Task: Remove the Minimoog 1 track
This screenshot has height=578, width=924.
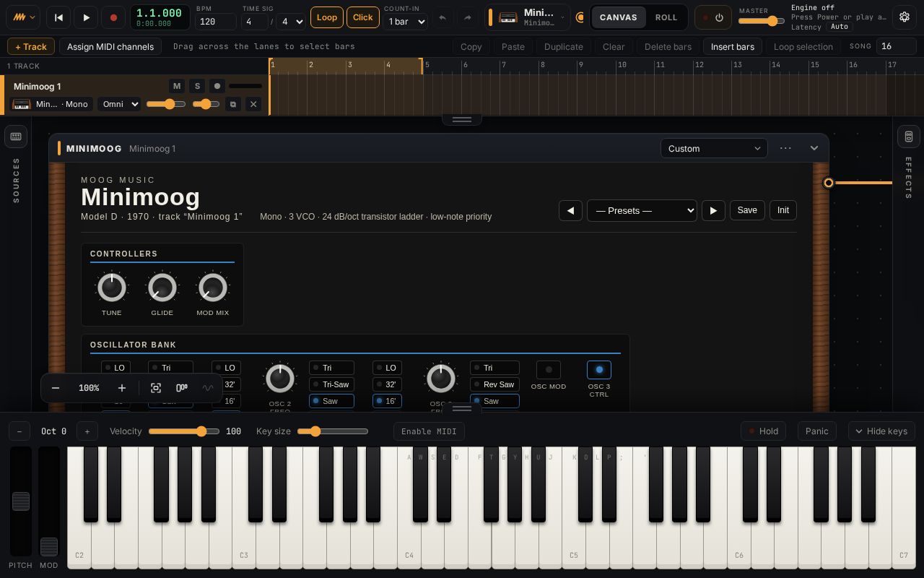Action: tap(253, 104)
